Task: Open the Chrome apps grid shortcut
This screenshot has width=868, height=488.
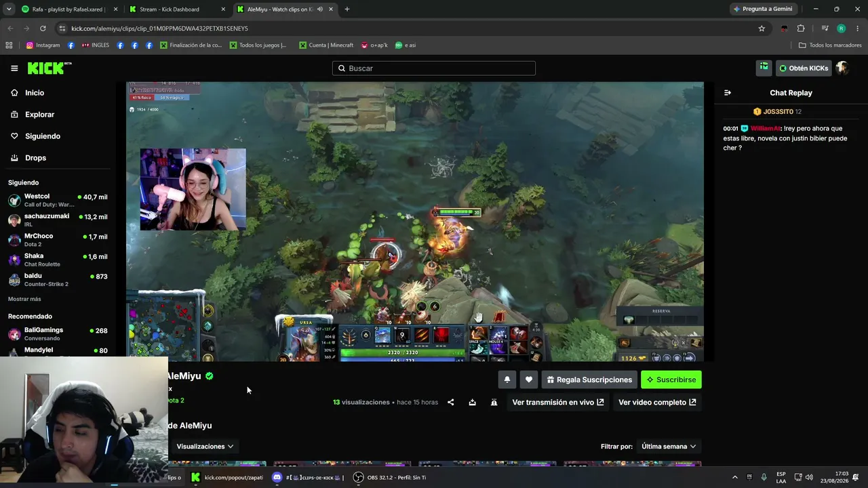Action: click(9, 45)
